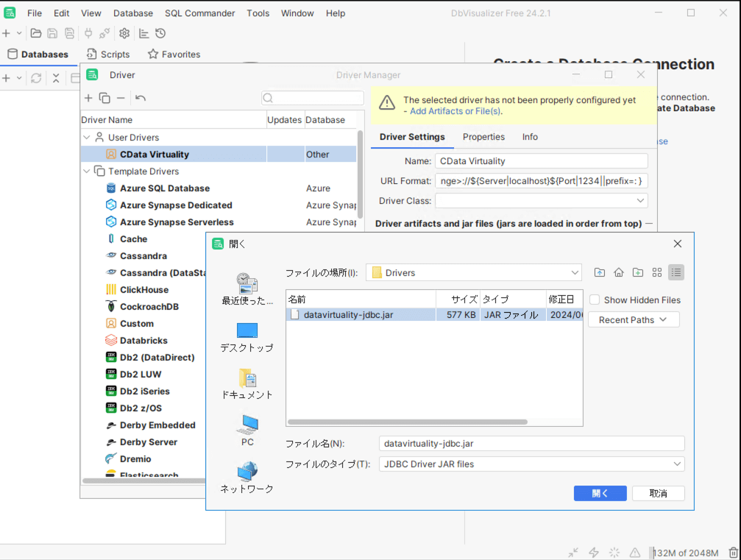
Task: Click the Driver menu in Driver Manager
Action: [122, 75]
